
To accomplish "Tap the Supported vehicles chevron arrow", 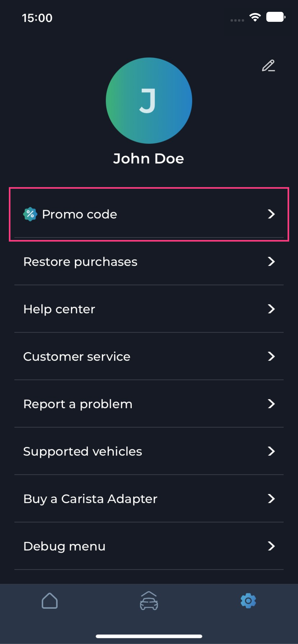I will tap(271, 451).
